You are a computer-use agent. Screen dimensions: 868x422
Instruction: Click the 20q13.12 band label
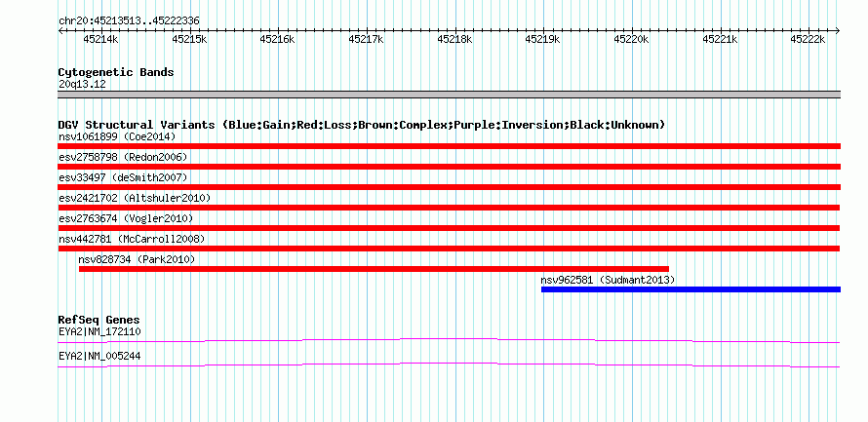point(82,85)
